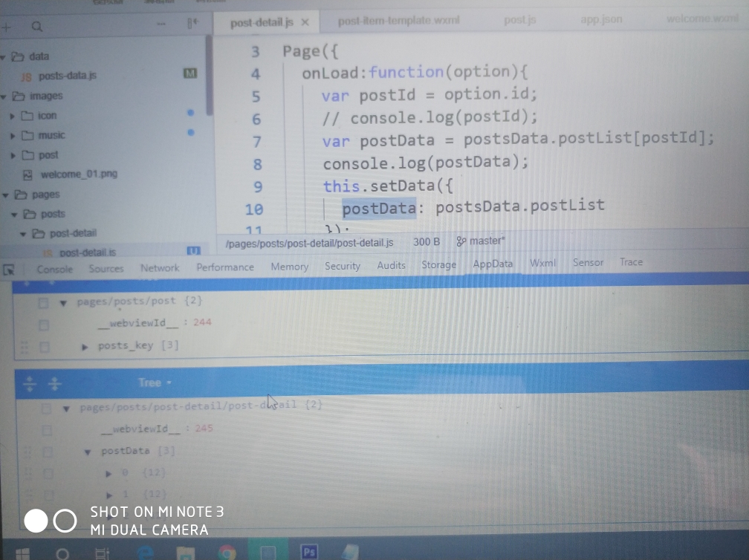Open the three-dots more options menu
Viewport: 749px width, 560px height.
[161, 23]
